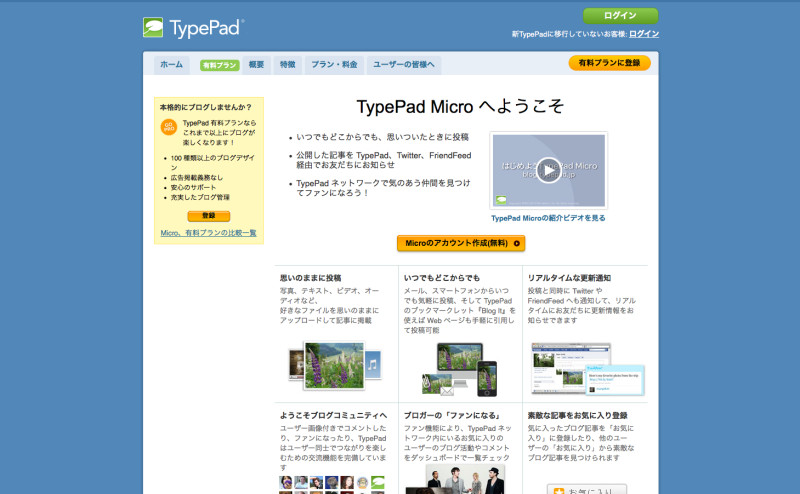Click the monitor and smartphone illustration
800x494 pixels.
[x=460, y=369]
